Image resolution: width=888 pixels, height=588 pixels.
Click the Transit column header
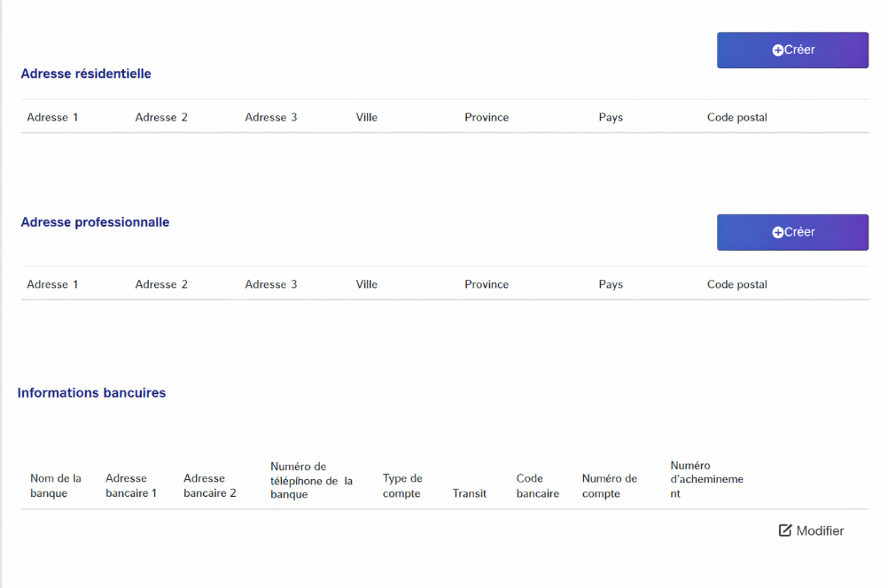click(469, 493)
